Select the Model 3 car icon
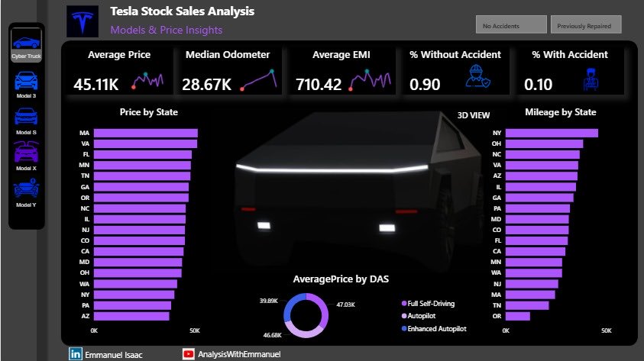Image resolution: width=644 pixels, height=361 pixels. click(x=26, y=80)
